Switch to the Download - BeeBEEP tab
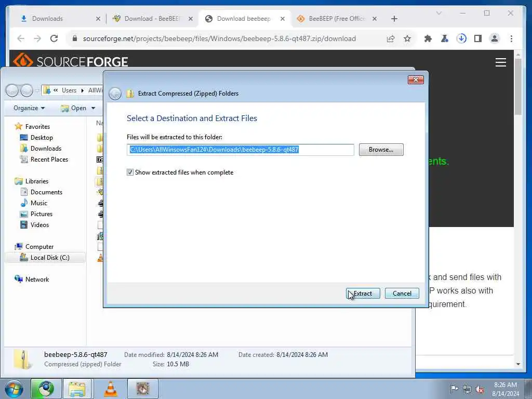 [x=152, y=19]
